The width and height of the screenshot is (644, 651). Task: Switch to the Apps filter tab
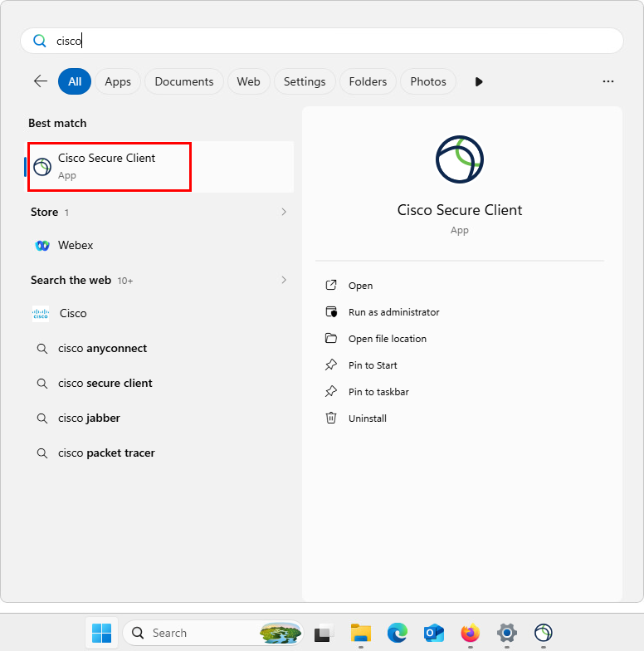tap(118, 81)
